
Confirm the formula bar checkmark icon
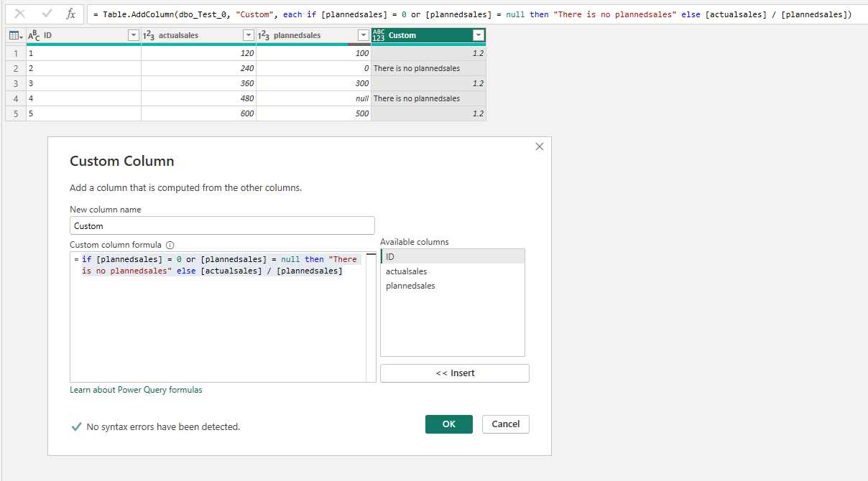click(x=47, y=14)
